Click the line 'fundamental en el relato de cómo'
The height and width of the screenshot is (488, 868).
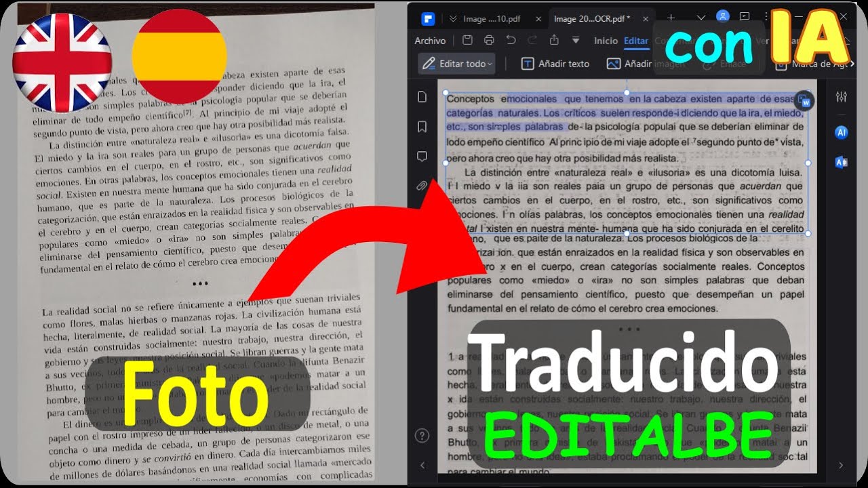point(583,308)
